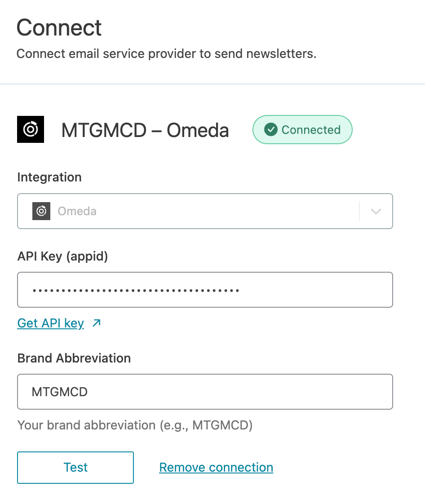Expand the Integration dropdown chevron

(376, 211)
